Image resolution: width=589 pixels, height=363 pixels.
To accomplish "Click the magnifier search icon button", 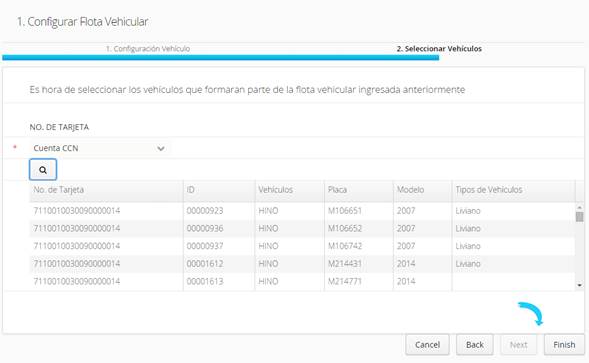I will 43,169.
